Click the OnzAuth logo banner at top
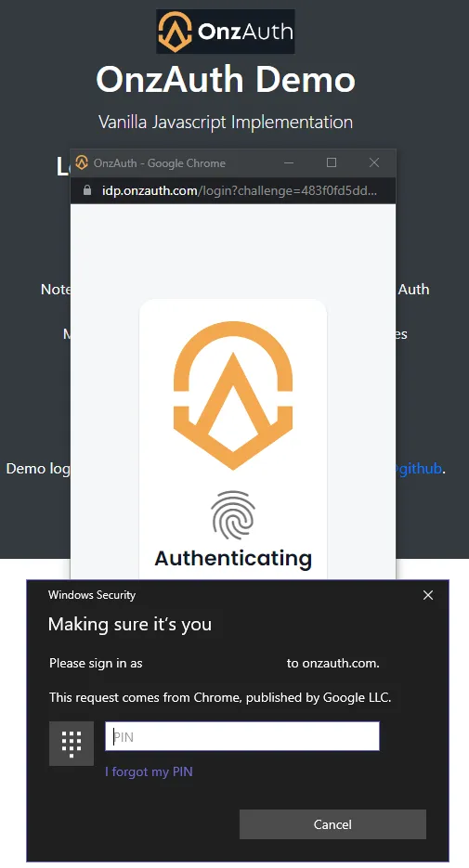 [x=225, y=32]
